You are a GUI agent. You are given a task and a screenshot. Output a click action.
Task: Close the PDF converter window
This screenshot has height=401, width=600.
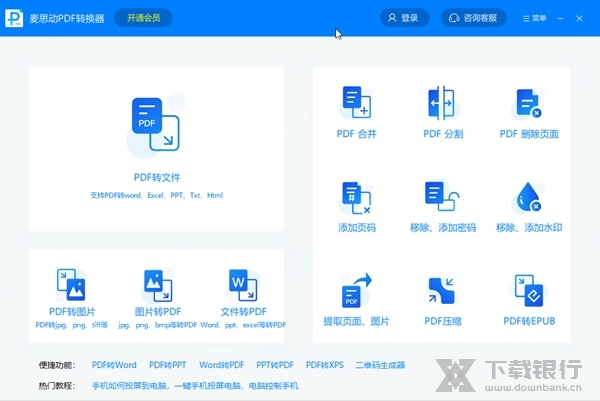[x=579, y=18]
